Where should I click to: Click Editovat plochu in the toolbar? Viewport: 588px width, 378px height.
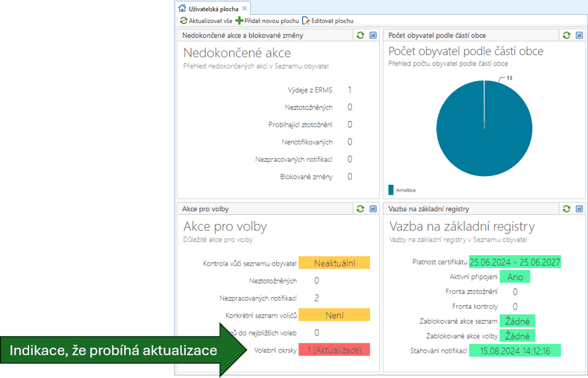click(x=329, y=20)
